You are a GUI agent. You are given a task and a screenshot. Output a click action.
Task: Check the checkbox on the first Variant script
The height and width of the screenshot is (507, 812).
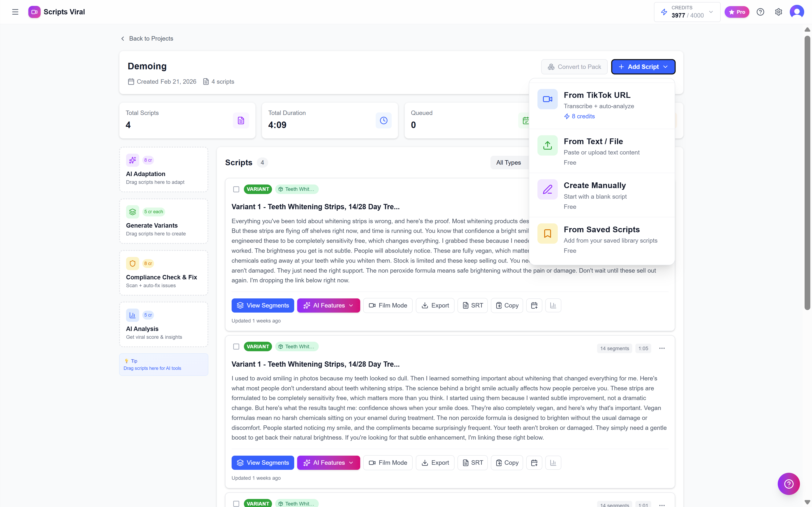pos(236,189)
